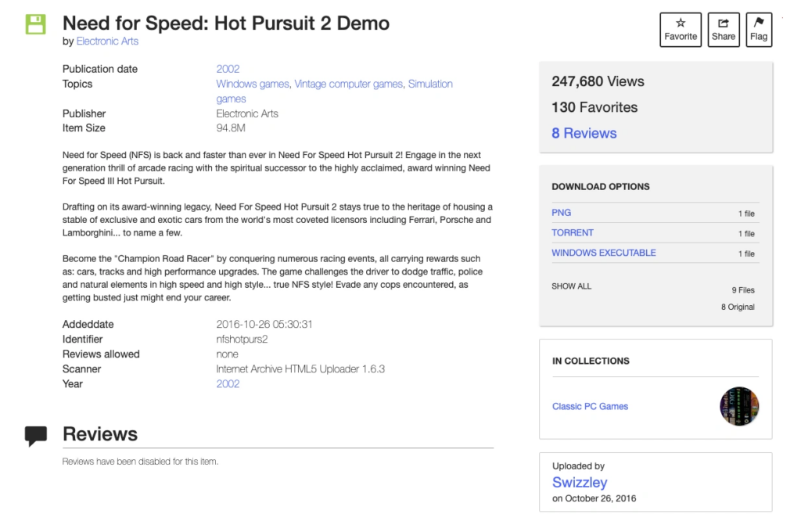
Task: Jump to the 8 Reviews link
Action: (x=584, y=133)
